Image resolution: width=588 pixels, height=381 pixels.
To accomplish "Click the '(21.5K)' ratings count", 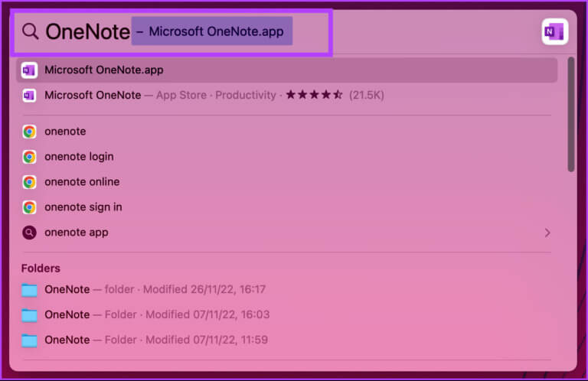I will coord(367,95).
